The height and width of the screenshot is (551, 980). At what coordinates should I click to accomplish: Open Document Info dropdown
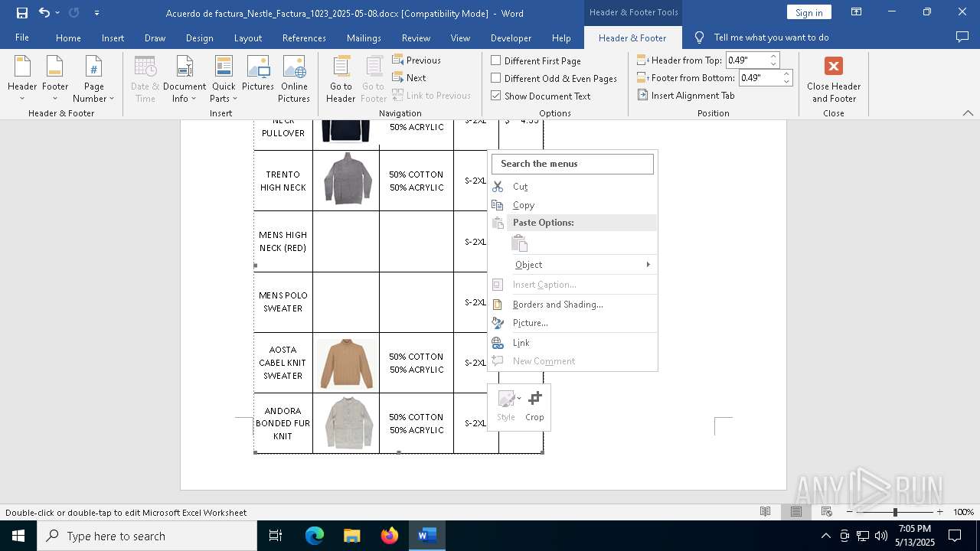[185, 79]
